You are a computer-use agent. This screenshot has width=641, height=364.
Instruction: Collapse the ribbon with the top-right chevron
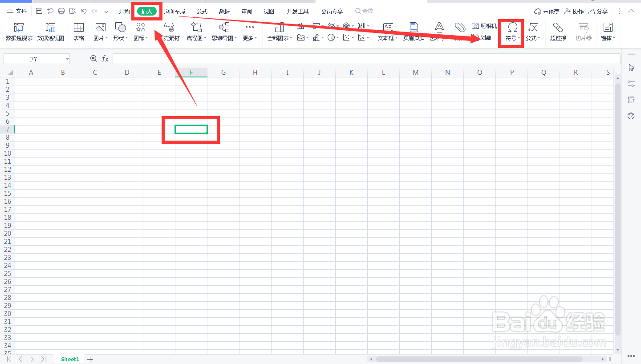pos(631,11)
